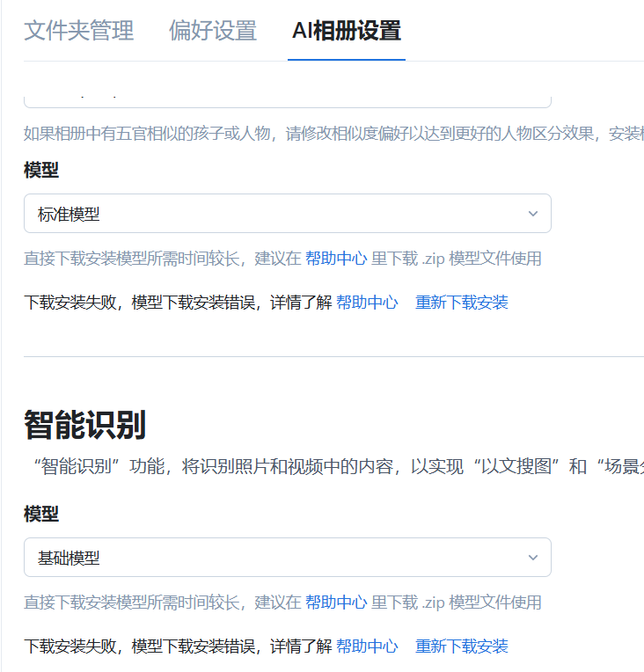
Task: Click the 模型 label above 标准模型
Action: click(41, 170)
